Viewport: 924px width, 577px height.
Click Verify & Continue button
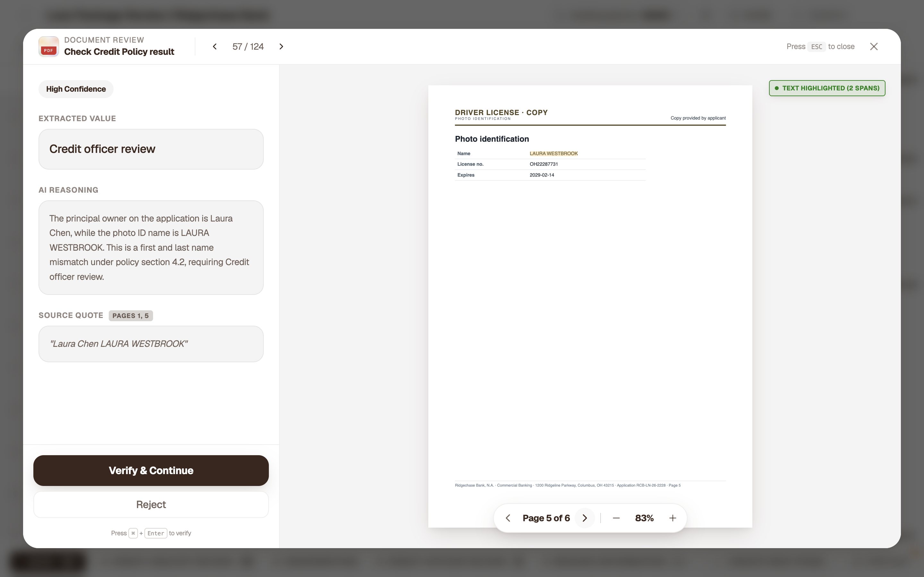coord(151,470)
